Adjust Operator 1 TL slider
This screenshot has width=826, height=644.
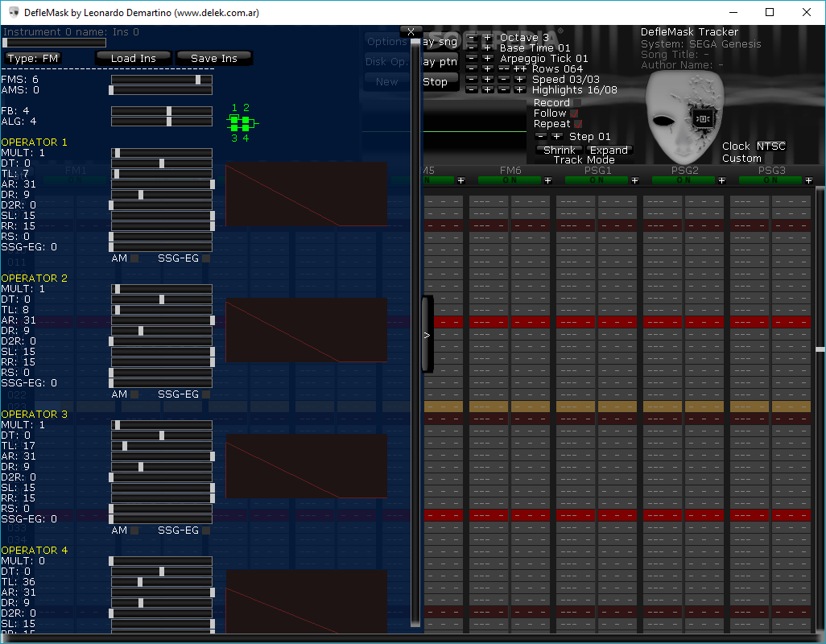coord(162,174)
